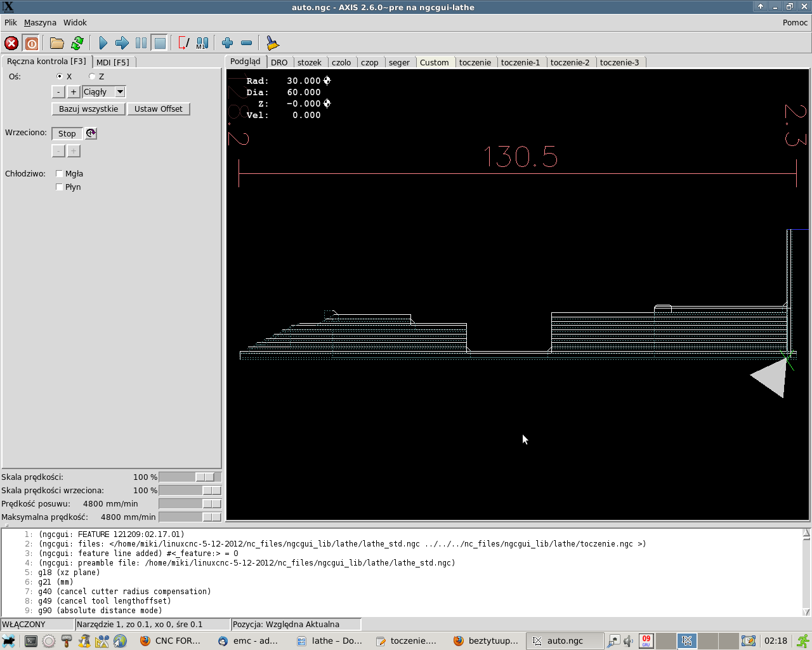The width and height of the screenshot is (812, 650).
Task: Click the volume icon in system tray
Action: pos(628,641)
